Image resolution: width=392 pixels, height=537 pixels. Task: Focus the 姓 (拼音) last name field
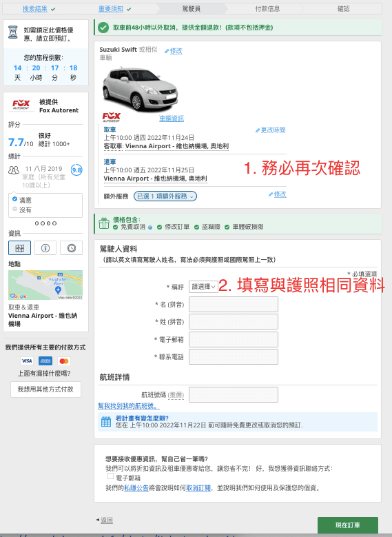point(234,322)
